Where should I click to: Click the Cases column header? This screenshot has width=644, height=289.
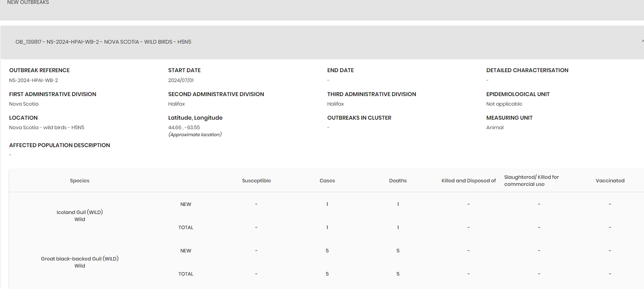tap(327, 181)
